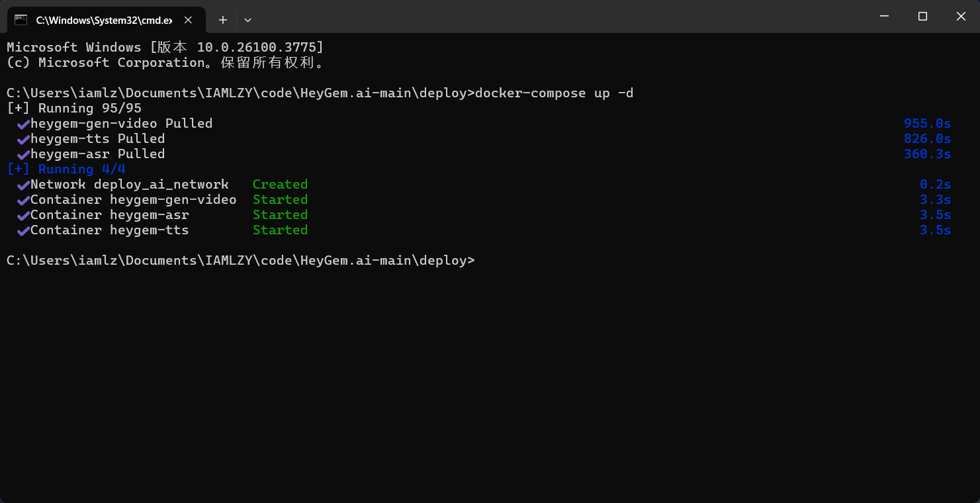Click the green Created status text
Image resolution: width=980 pixels, height=503 pixels.
tap(280, 184)
